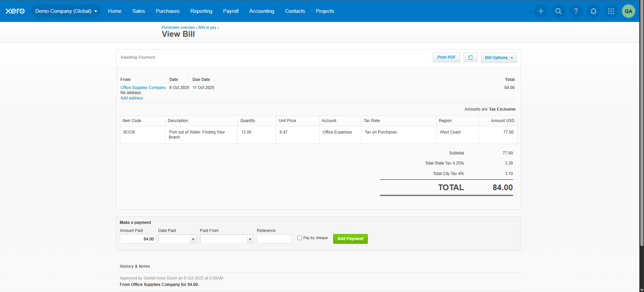This screenshot has height=292, width=644.
Task: Click the Add Payment button
Action: coord(350,239)
